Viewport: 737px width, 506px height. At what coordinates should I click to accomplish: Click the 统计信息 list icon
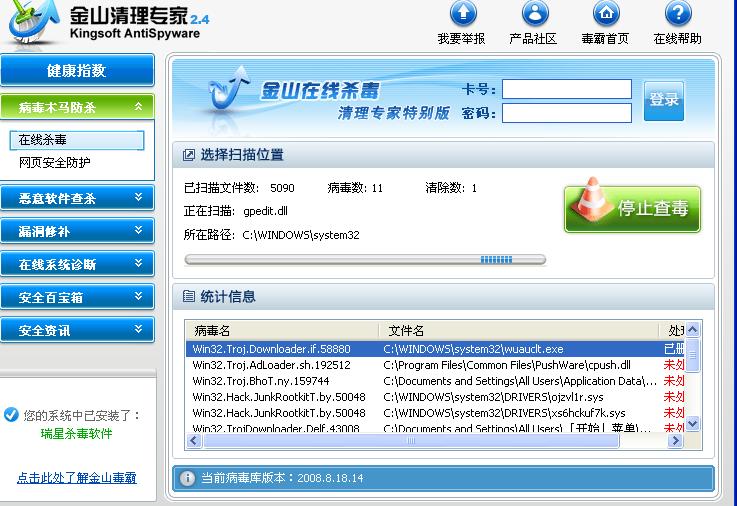(x=188, y=296)
